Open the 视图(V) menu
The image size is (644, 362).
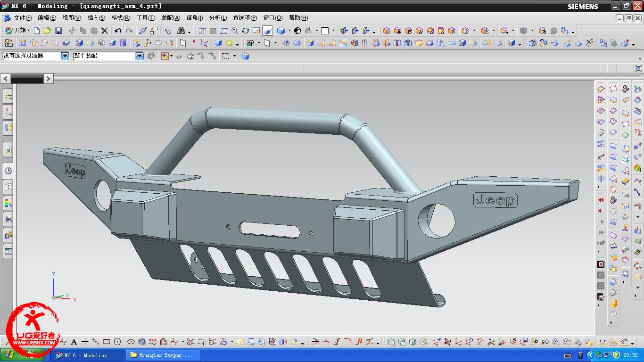pyautogui.click(x=72, y=18)
